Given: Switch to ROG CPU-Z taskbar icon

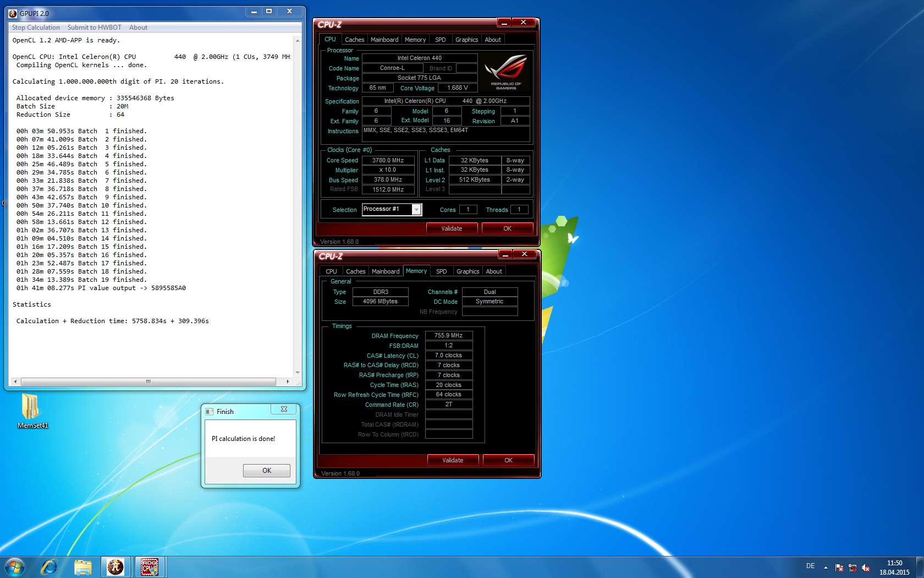Looking at the screenshot, I should coord(150,567).
